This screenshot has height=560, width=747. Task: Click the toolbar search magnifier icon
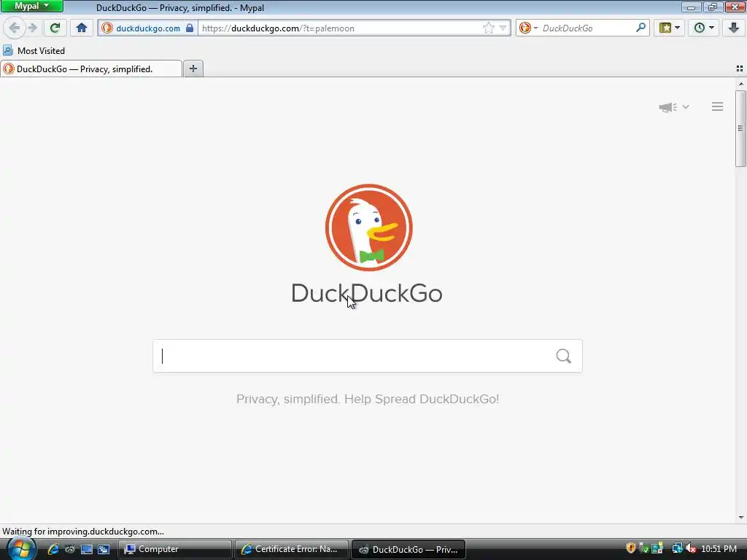tap(640, 28)
